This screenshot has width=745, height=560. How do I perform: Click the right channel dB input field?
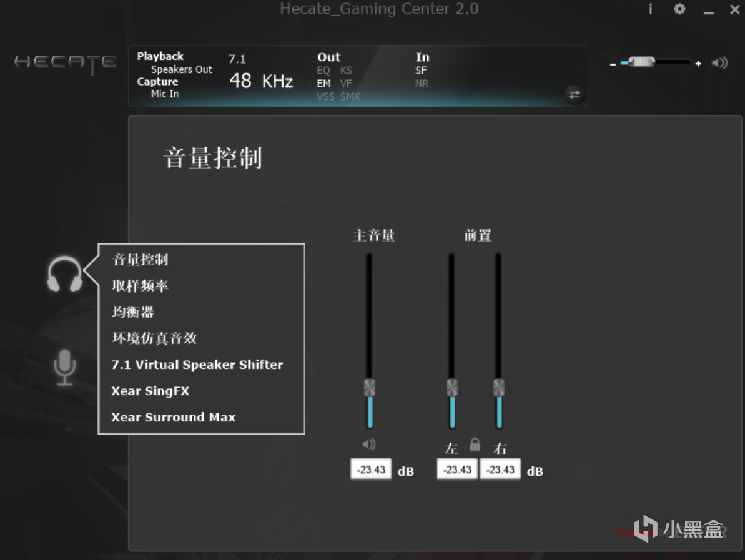tap(500, 469)
